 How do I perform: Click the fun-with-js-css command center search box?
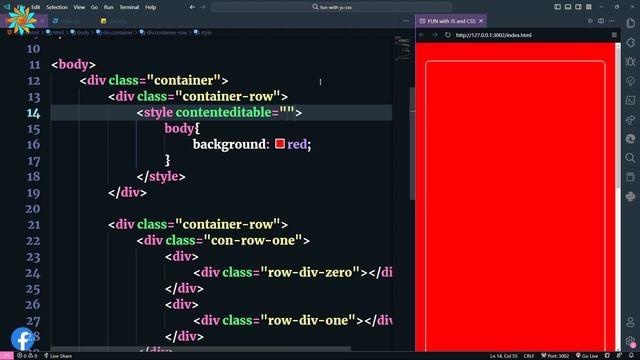[332, 7]
